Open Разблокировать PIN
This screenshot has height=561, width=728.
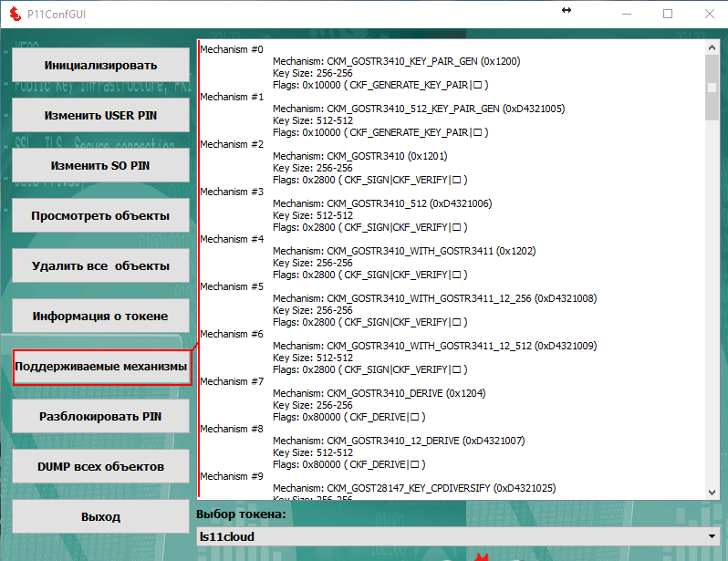(100, 416)
